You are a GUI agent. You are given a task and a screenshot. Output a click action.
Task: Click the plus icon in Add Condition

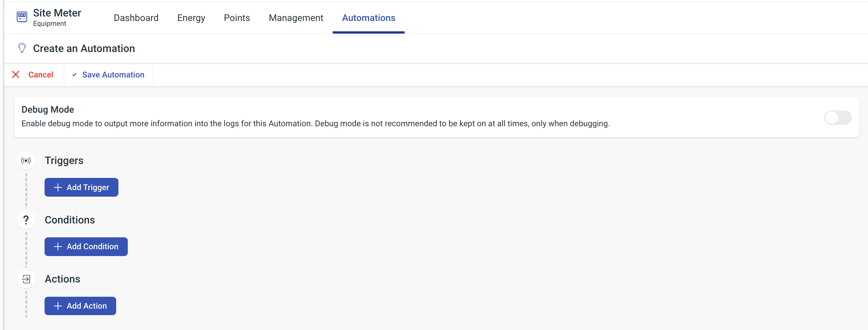coord(58,247)
